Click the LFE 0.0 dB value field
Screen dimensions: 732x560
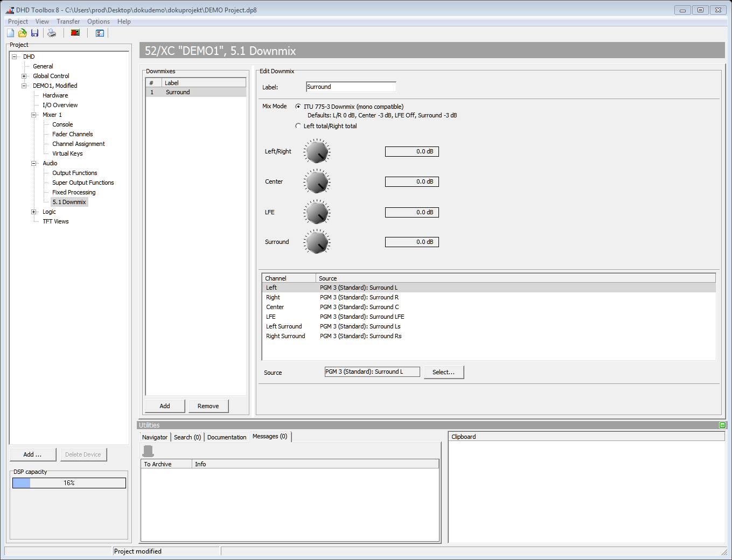click(x=412, y=212)
